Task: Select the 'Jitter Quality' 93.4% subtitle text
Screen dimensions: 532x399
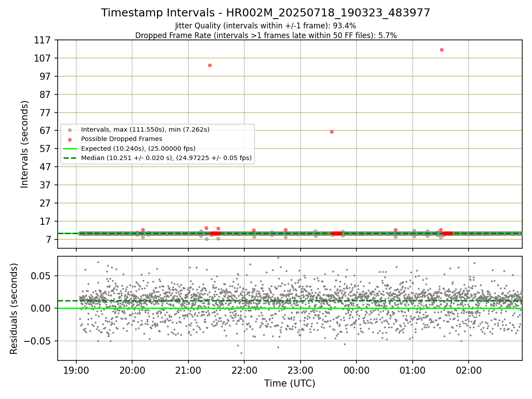Action: (x=266, y=26)
